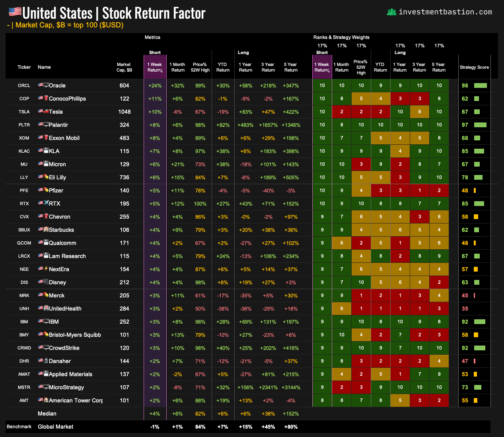The image size is (504, 437).
Task: Click RTX's Price% 52W High 100%
Action: [x=200, y=204]
